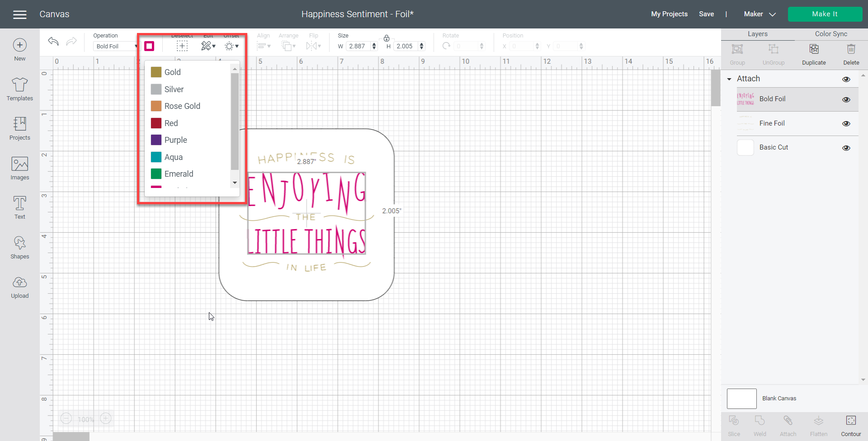
Task: Open the Operation dropdown showing Bold Foil
Action: [116, 46]
